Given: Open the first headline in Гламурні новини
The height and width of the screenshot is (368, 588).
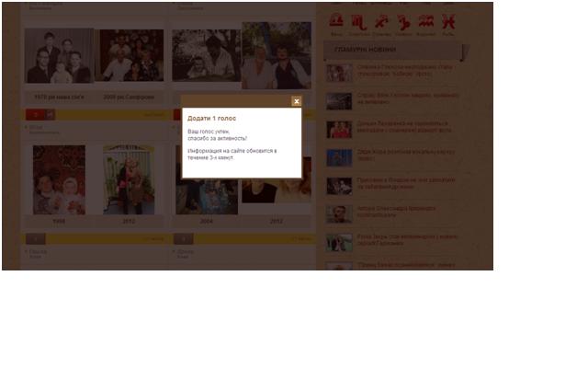Looking at the screenshot, I should [x=406, y=70].
